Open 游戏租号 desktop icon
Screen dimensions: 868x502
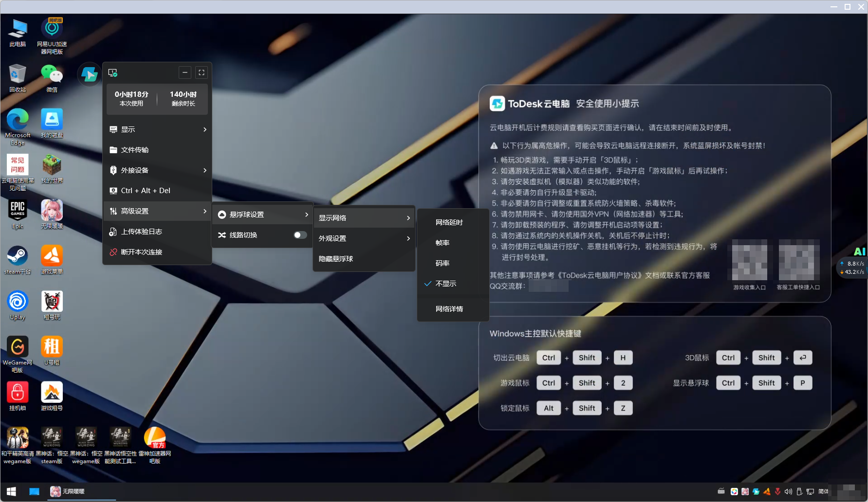(x=52, y=396)
